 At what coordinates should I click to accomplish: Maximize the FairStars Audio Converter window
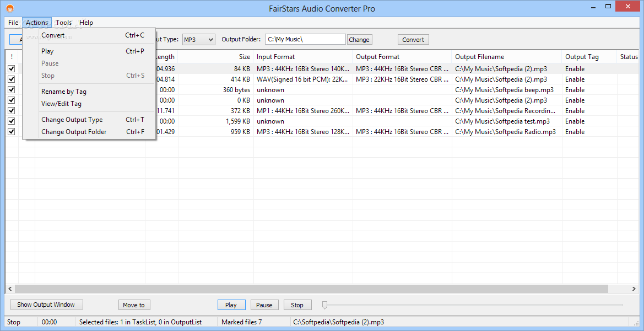pyautogui.click(x=609, y=6)
